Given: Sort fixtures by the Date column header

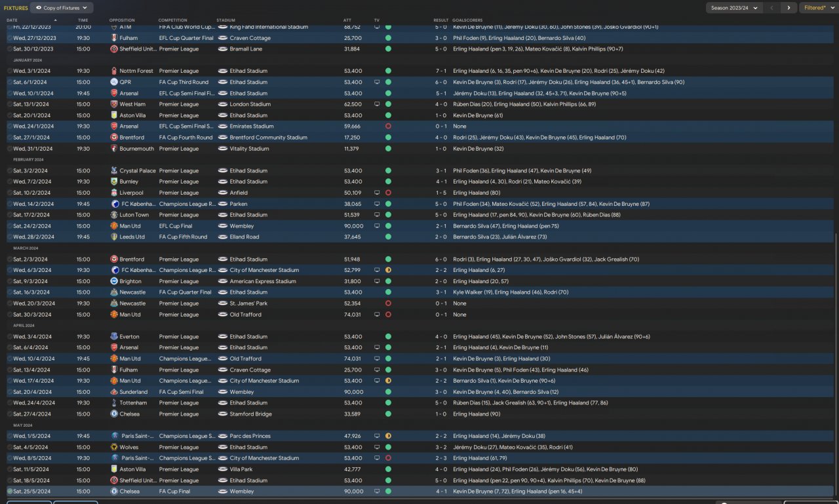Looking at the screenshot, I should [x=12, y=20].
